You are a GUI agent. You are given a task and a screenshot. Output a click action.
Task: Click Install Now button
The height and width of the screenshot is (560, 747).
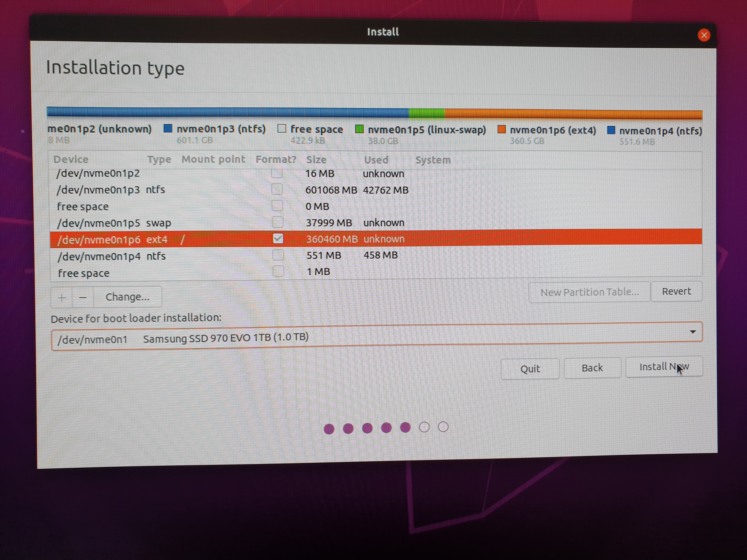click(664, 367)
